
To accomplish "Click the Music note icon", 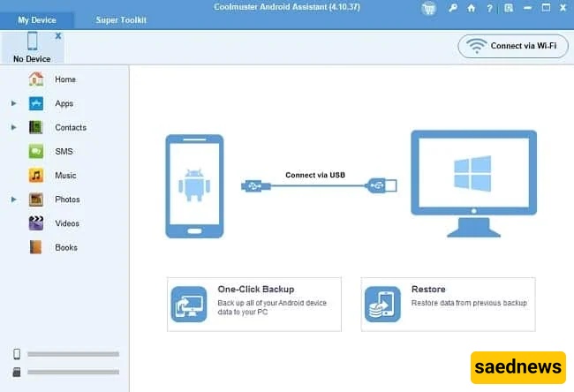I will pos(36,176).
